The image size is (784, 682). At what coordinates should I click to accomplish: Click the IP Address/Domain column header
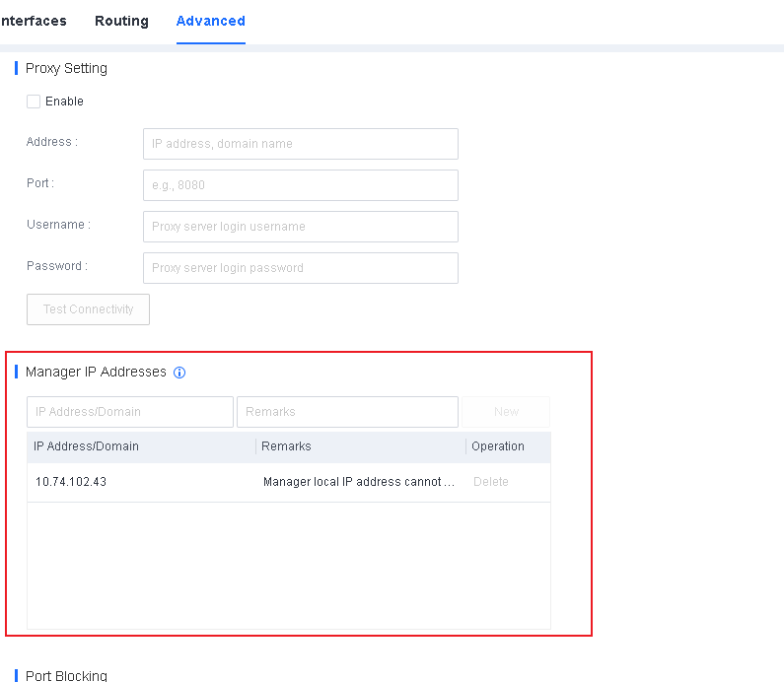tap(87, 446)
